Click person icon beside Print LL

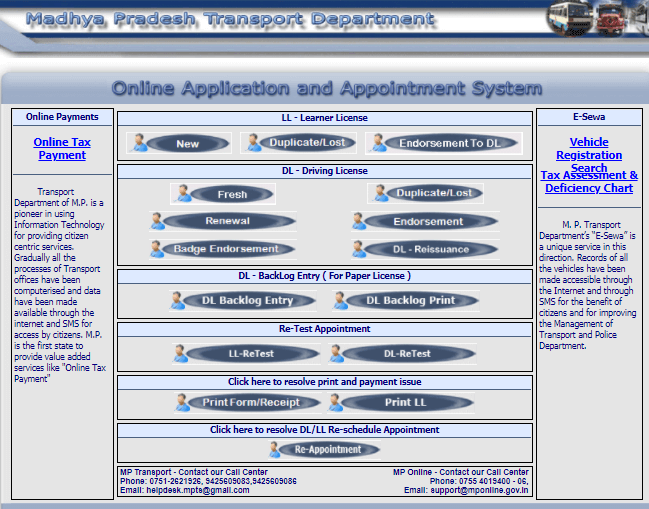click(334, 402)
